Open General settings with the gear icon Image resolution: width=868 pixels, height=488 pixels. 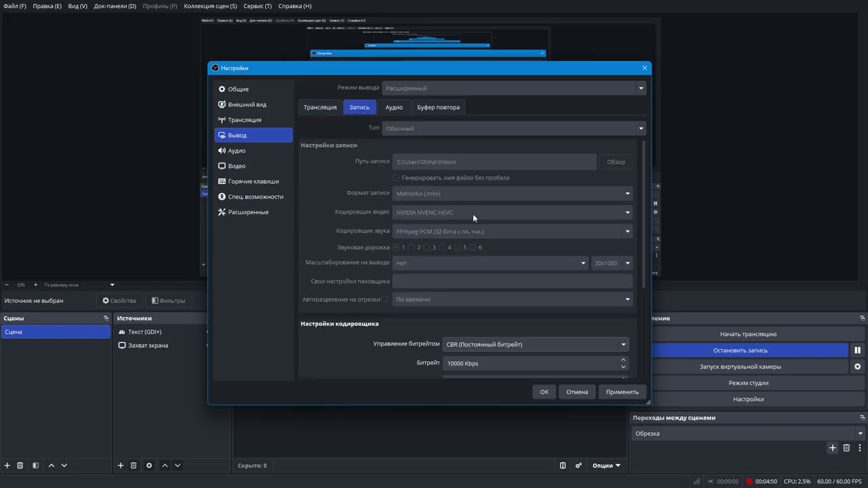254,89
